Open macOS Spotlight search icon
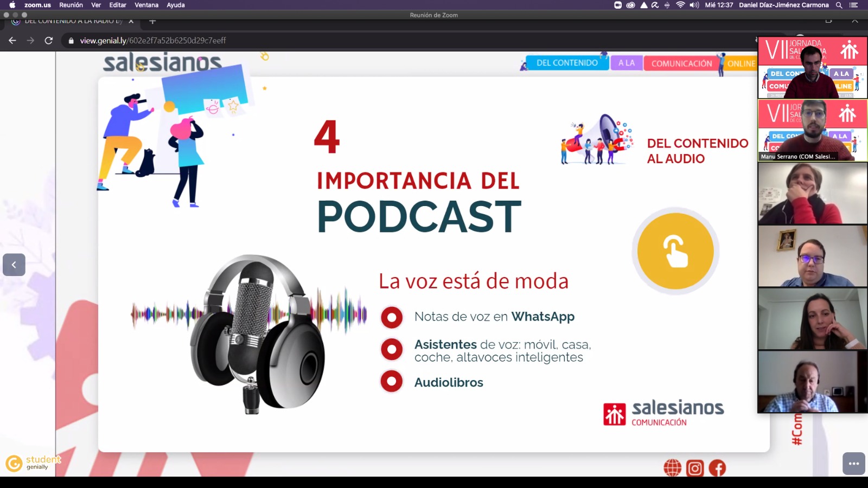The height and width of the screenshot is (488, 868). click(x=839, y=5)
